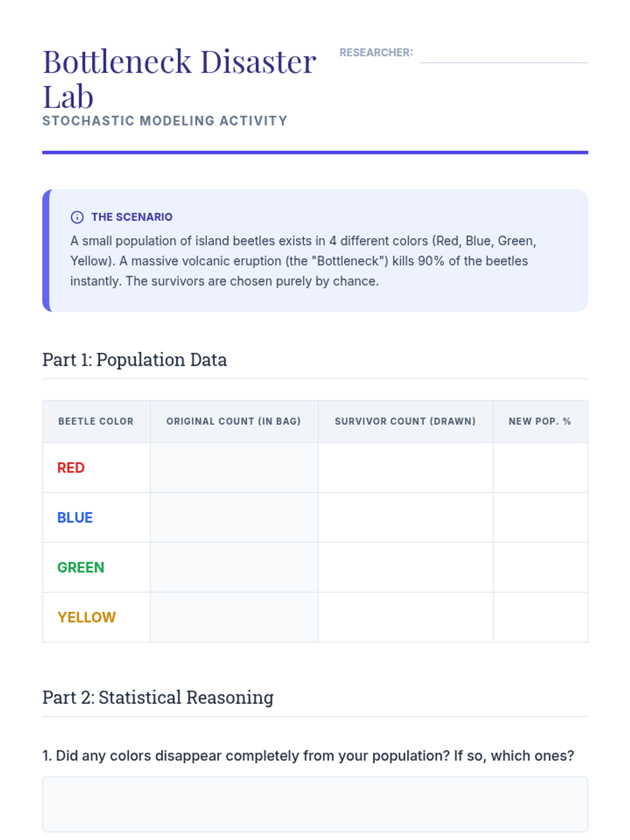
Task: Click the Bottleneck Disaster Lab title
Action: tap(179, 79)
